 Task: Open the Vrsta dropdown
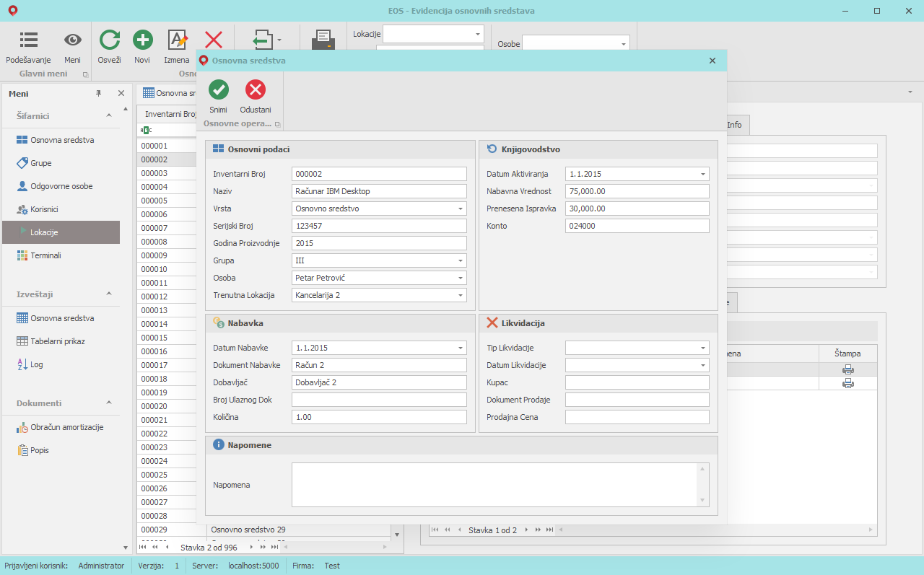461,209
